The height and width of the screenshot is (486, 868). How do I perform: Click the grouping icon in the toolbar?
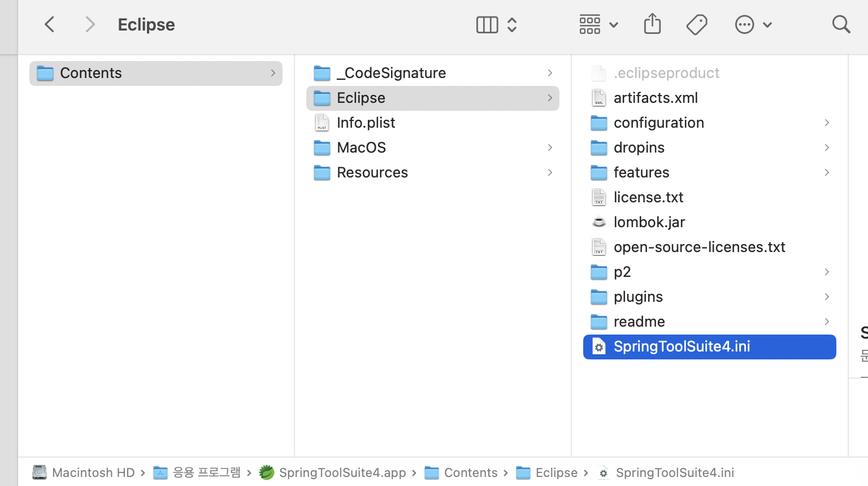pyautogui.click(x=589, y=24)
